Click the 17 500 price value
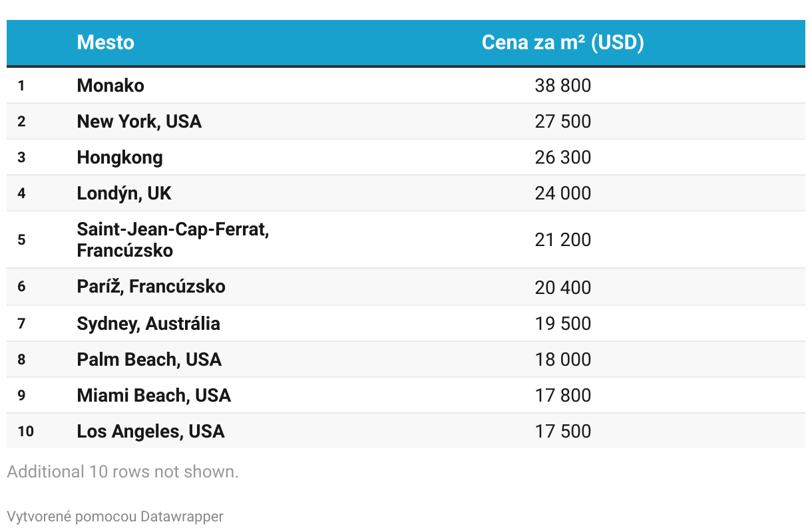Screen dimensions: 812x532 (x=562, y=432)
